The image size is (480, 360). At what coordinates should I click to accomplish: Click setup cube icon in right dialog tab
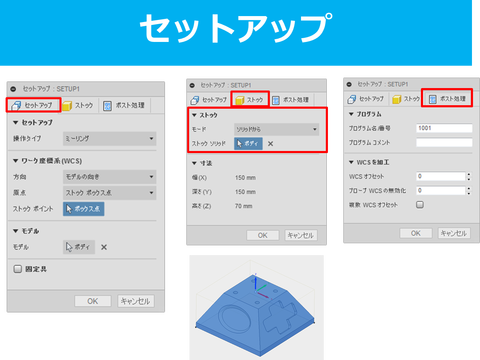(x=351, y=99)
